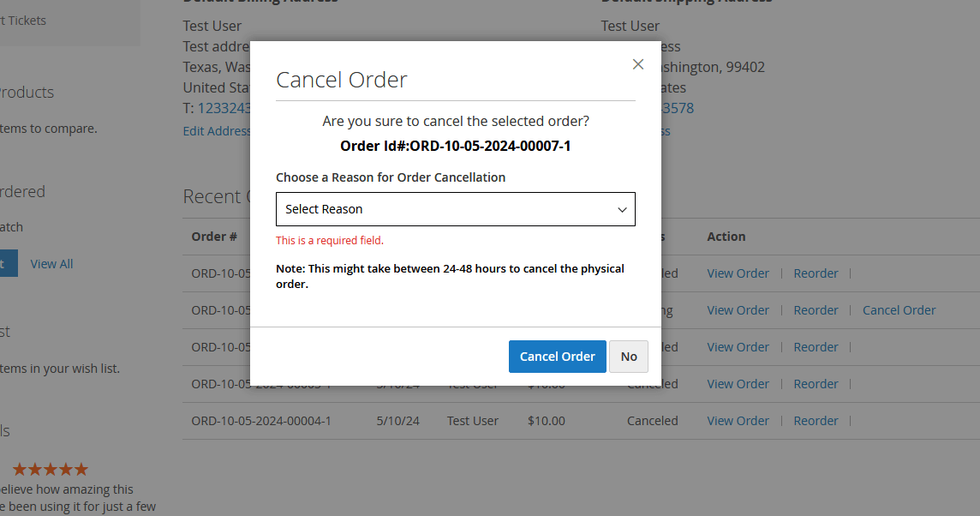The image size is (980, 516).
Task: Open the Tickets item in the left sidebar
Action: pyautogui.click(x=26, y=21)
